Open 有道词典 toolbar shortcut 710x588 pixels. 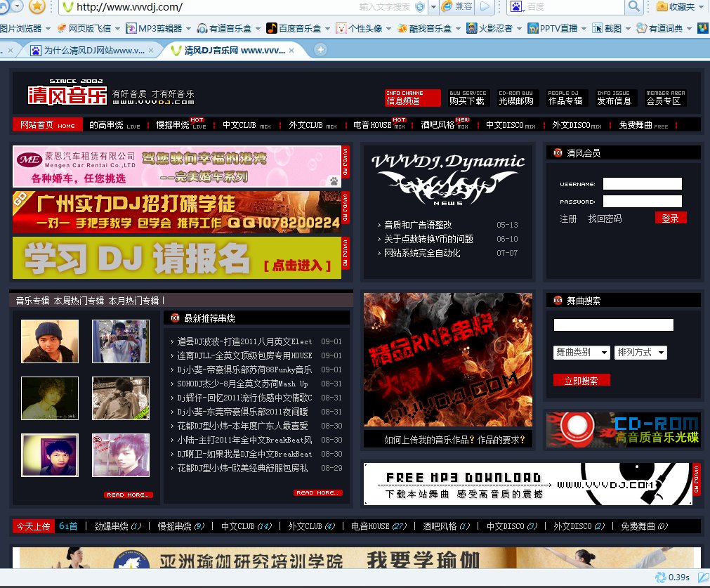click(659, 29)
